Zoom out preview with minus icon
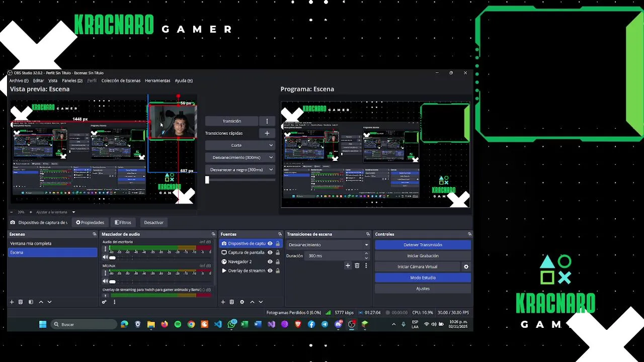The width and height of the screenshot is (644, 362). (13, 212)
